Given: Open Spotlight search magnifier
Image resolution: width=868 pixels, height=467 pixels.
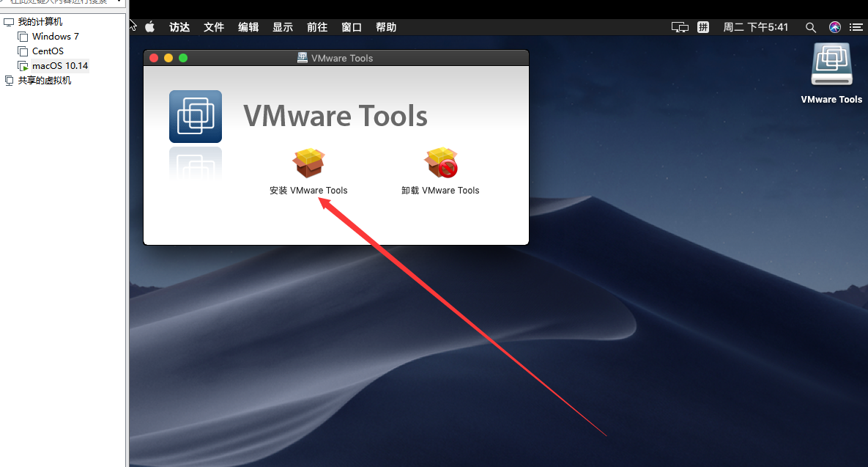Looking at the screenshot, I should coord(810,27).
